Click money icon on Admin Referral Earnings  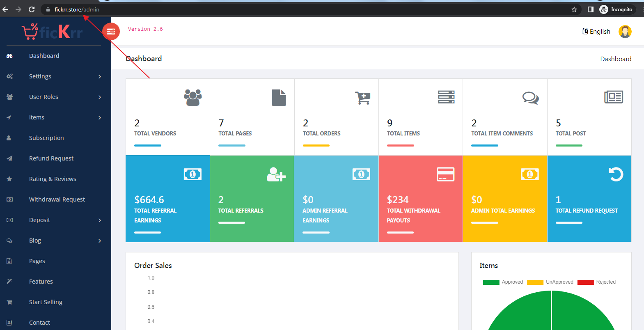361,174
